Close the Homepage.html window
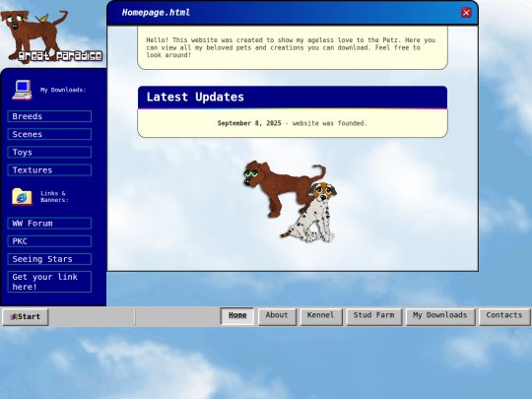The height and width of the screenshot is (399, 532). click(466, 13)
